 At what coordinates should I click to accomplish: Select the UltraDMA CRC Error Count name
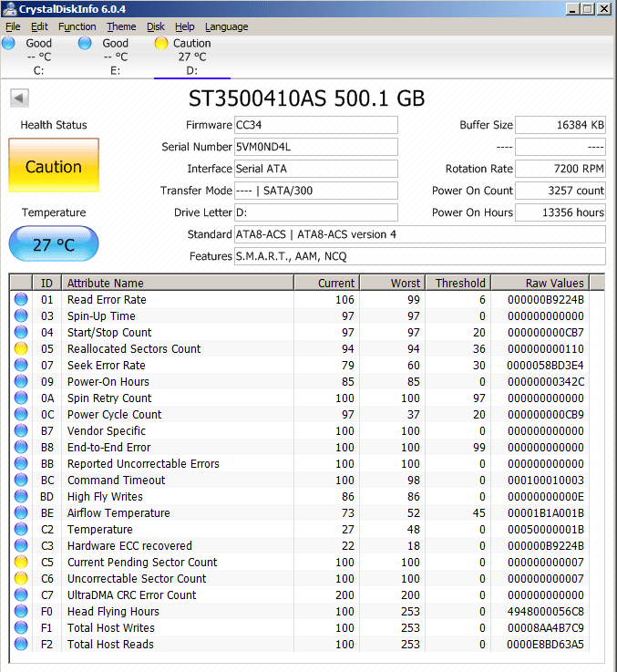pos(131,594)
